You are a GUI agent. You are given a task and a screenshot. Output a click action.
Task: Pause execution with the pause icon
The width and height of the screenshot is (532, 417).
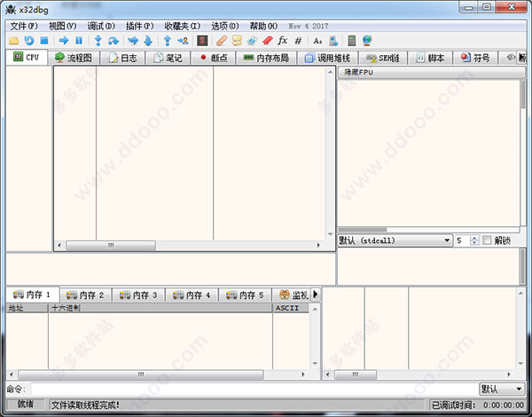[79, 41]
